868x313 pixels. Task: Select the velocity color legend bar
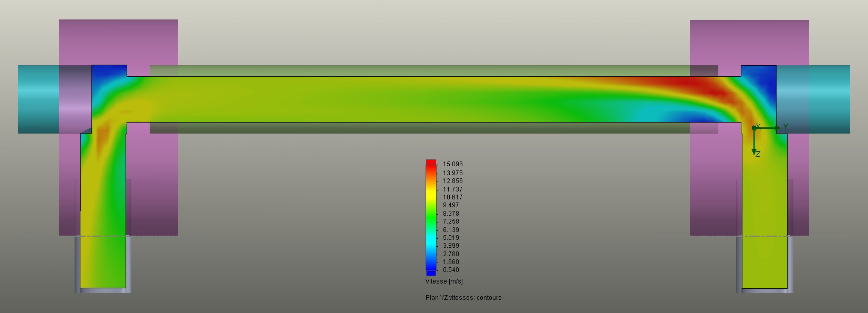click(431, 217)
